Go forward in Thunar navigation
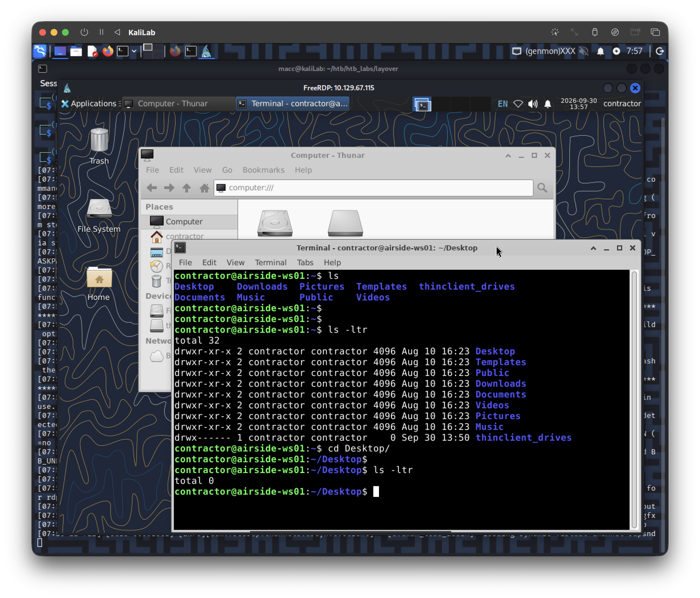Viewport: 700px width, 598px height. pyautogui.click(x=169, y=188)
